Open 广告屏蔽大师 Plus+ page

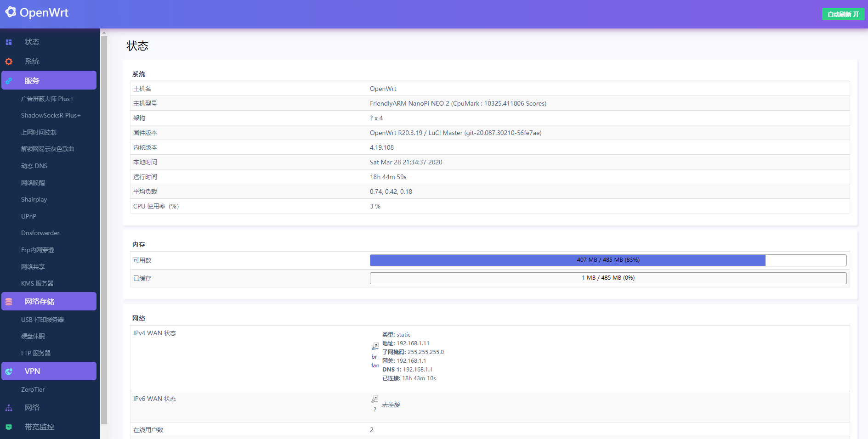tap(47, 99)
